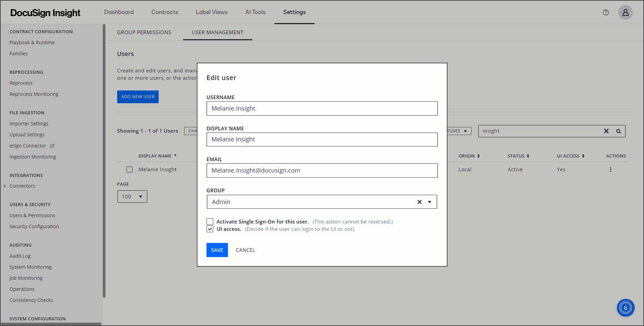Sort by Status column

coord(518,156)
